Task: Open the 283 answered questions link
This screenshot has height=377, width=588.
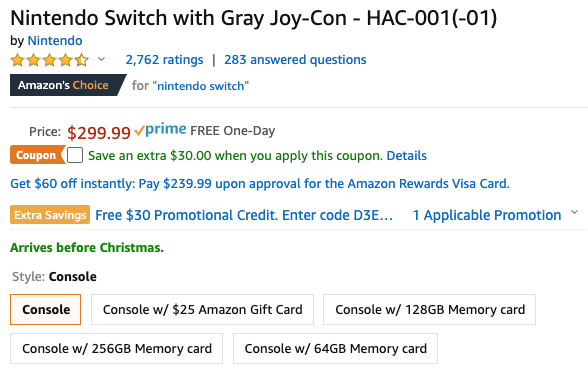Action: (x=295, y=60)
